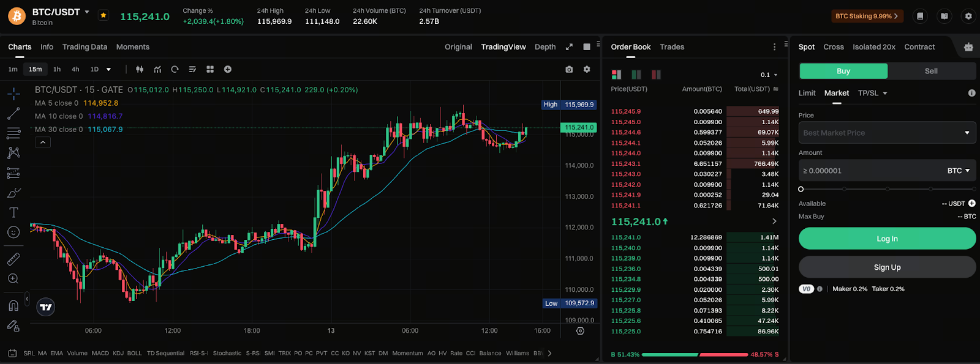
Task: Toggle the chart time scale settings icon
Action: click(x=580, y=331)
